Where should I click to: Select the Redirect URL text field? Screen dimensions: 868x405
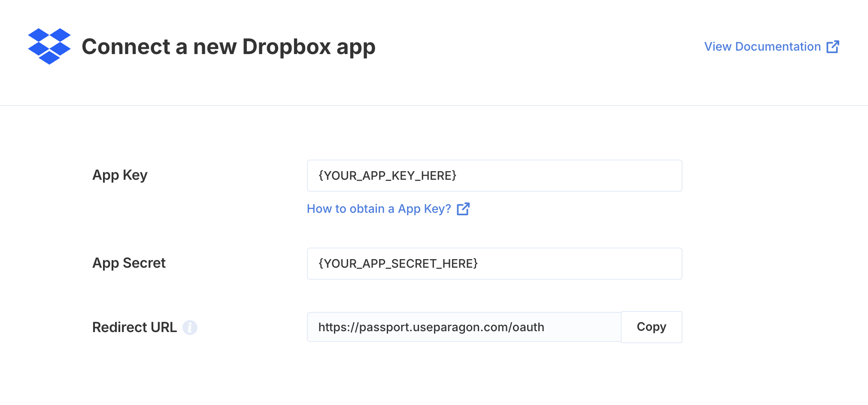[x=464, y=327]
